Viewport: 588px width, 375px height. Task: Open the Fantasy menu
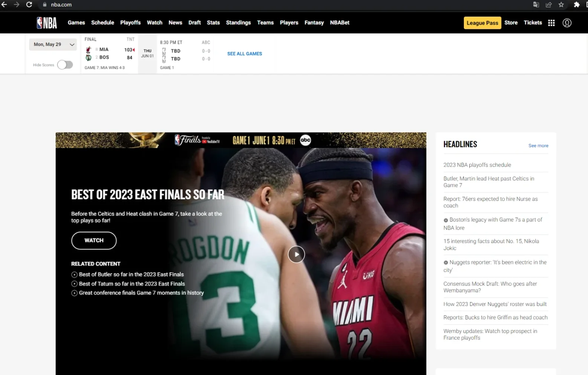[314, 23]
